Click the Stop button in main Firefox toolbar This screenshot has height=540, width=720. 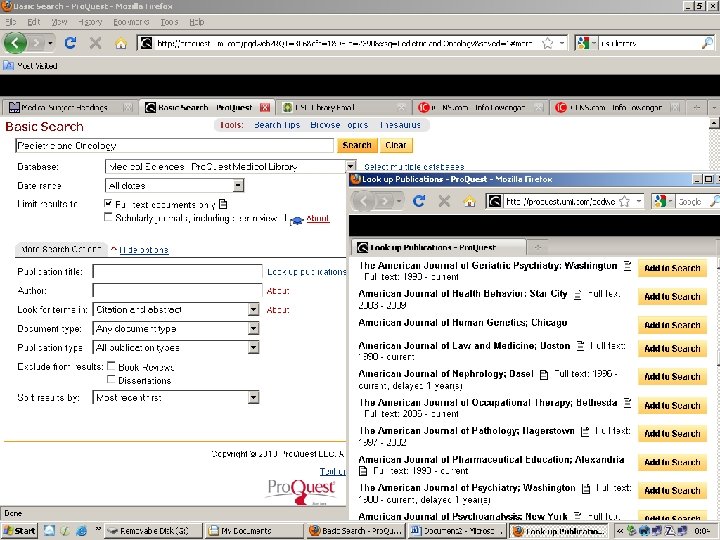[96, 43]
